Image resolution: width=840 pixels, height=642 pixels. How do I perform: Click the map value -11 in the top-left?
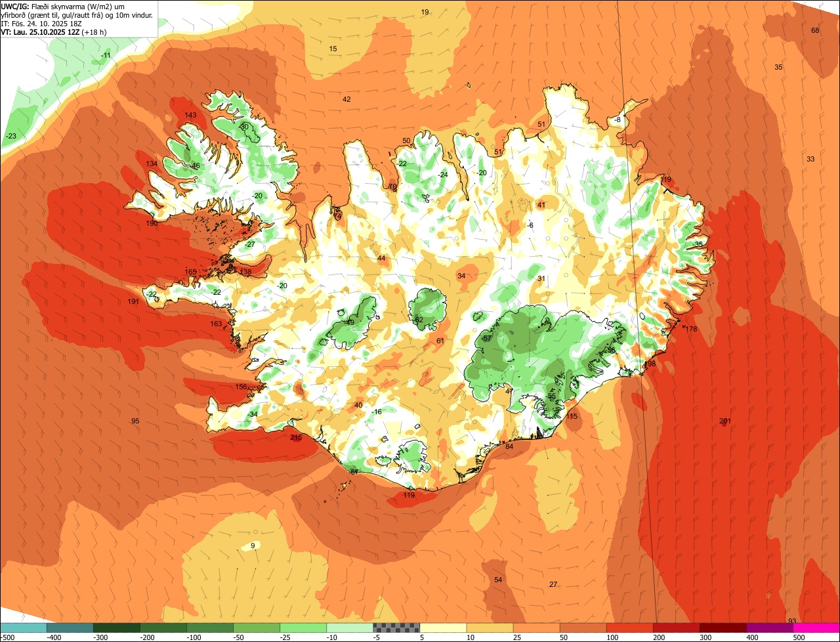coord(106,55)
